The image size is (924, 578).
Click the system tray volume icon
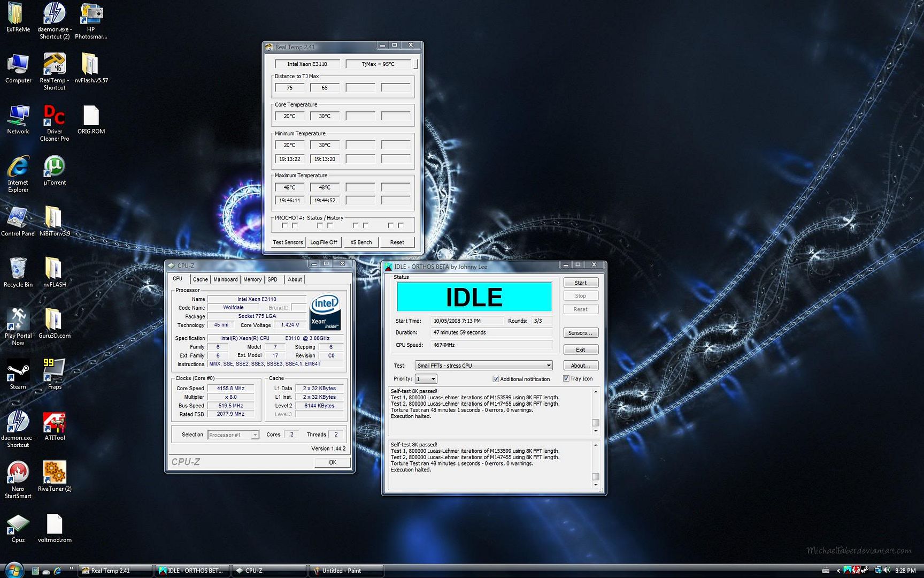(887, 570)
